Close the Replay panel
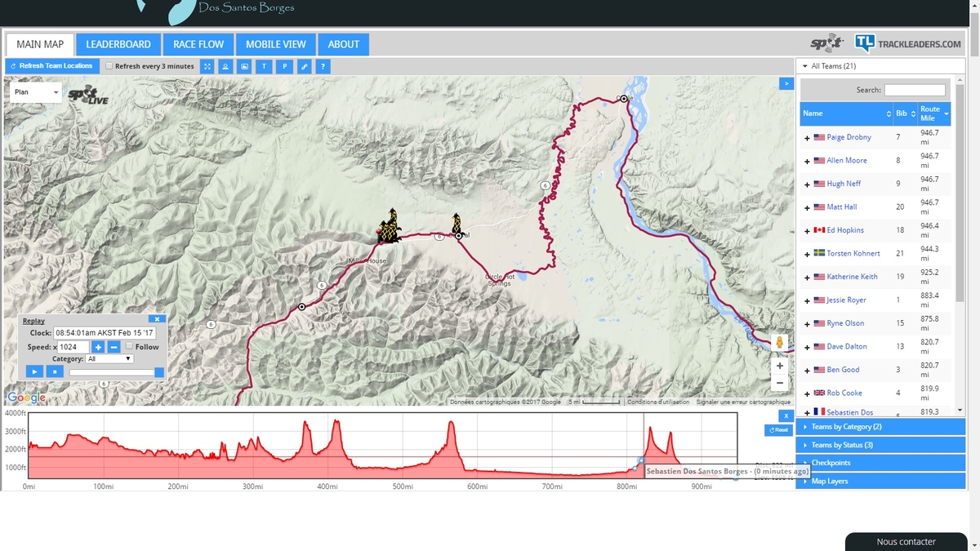This screenshot has width=980, height=551. 157,319
